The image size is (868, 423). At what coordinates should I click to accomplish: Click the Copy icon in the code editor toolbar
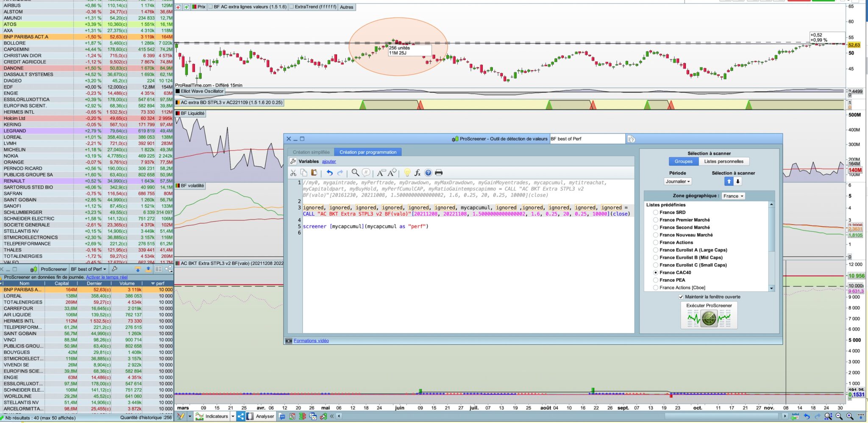pos(303,173)
